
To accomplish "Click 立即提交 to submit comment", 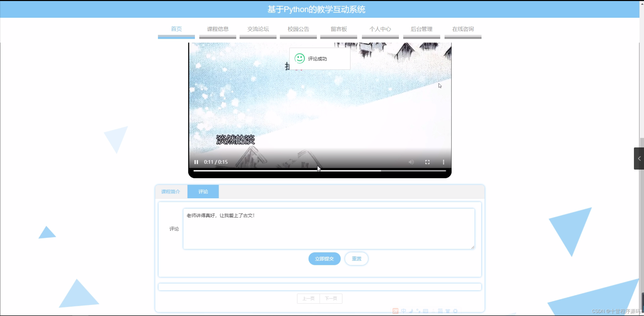I will pyautogui.click(x=324, y=259).
